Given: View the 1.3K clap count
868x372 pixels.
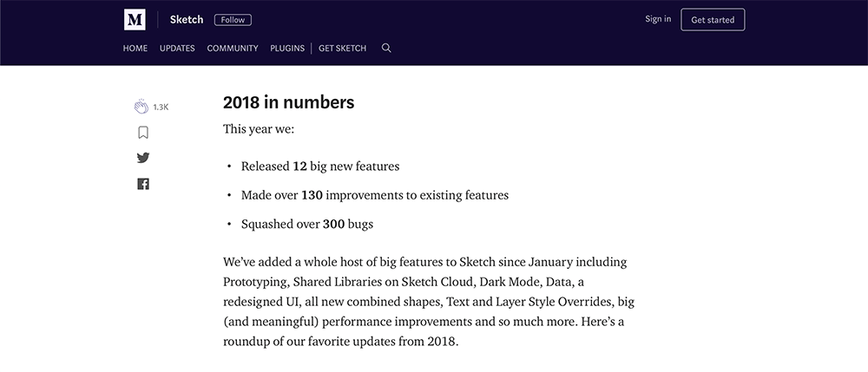Looking at the screenshot, I should (161, 108).
